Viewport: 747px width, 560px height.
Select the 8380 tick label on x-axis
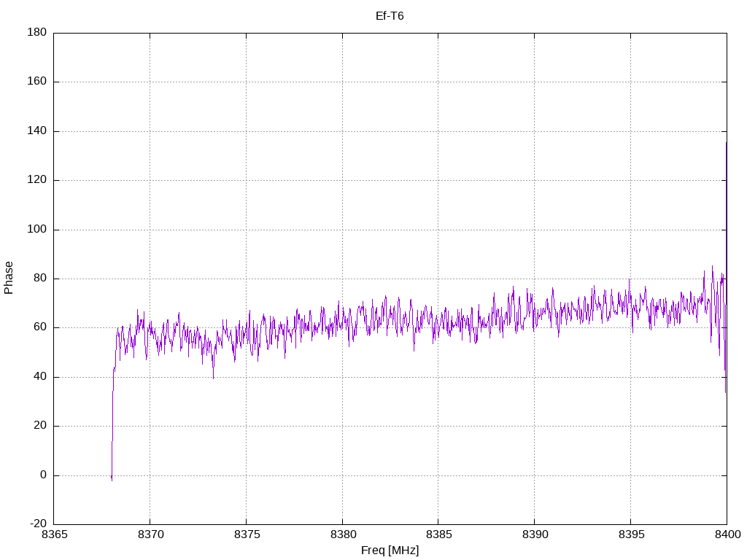click(x=342, y=535)
